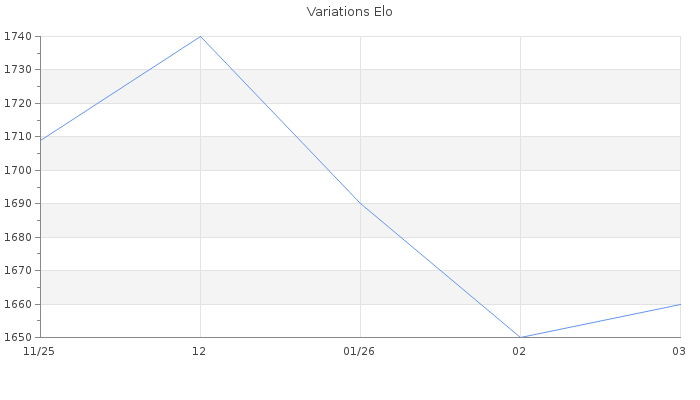Click the line's starting point at 11/25
The width and height of the screenshot is (700, 400).
point(41,140)
